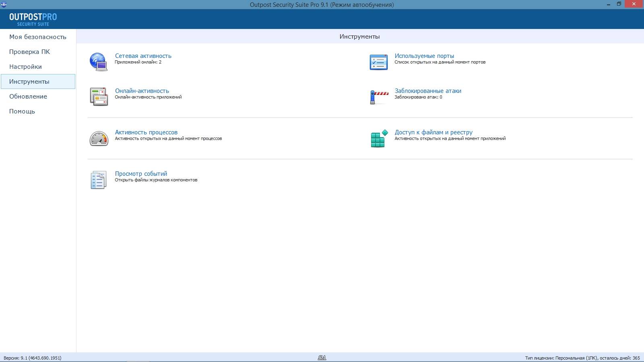Click the Network Activity globe icon
This screenshot has height=362, width=644.
[99, 62]
